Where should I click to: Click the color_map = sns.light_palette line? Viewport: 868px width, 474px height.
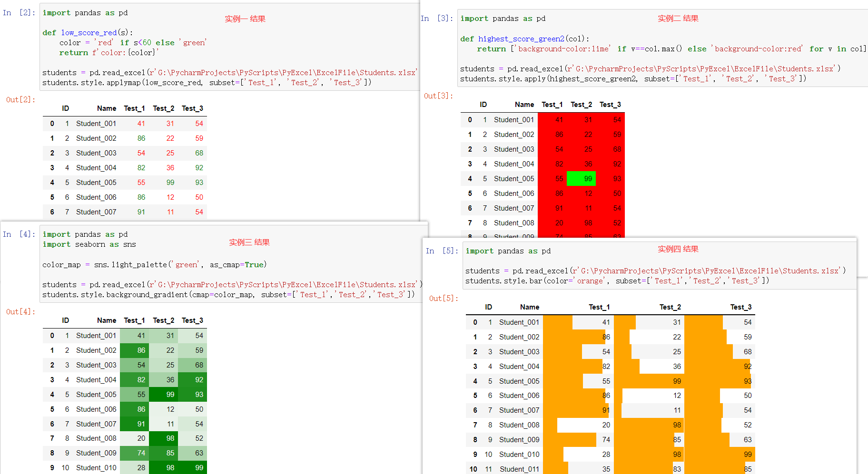coord(155,265)
